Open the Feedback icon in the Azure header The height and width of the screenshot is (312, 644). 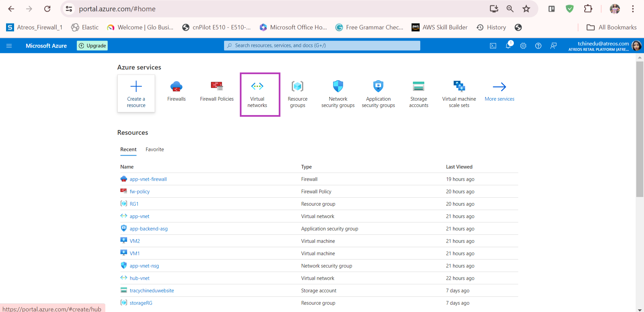(x=553, y=46)
